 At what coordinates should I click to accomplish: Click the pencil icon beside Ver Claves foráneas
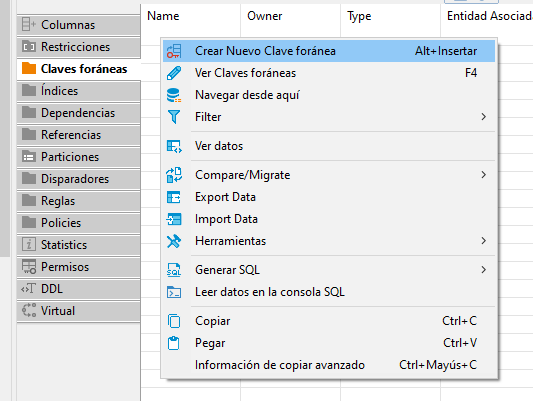[174, 73]
